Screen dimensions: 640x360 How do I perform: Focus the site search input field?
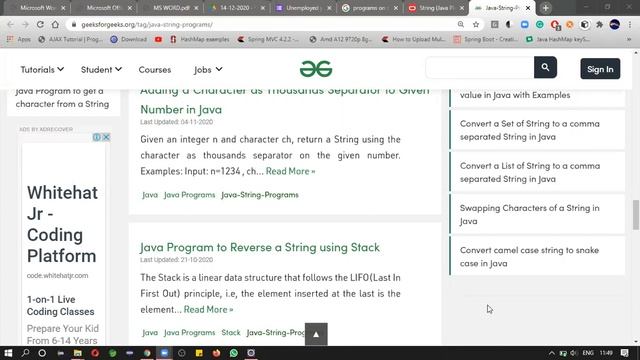coord(480,67)
